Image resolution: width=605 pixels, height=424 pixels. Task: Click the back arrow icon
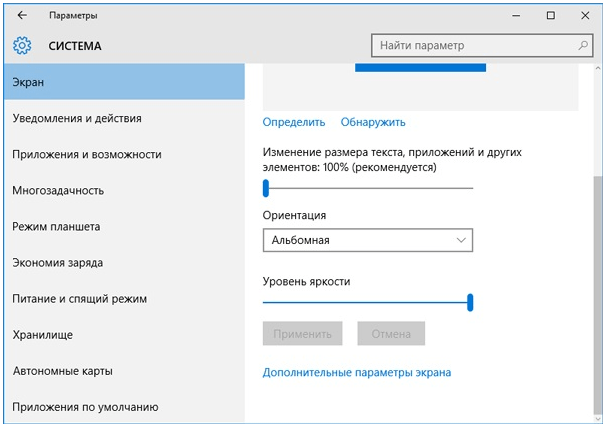coord(22,15)
